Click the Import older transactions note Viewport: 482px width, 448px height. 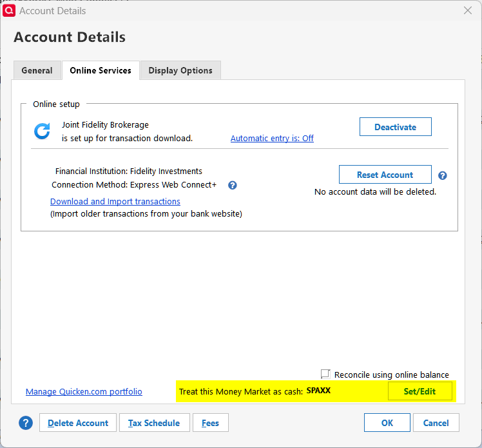146,214
